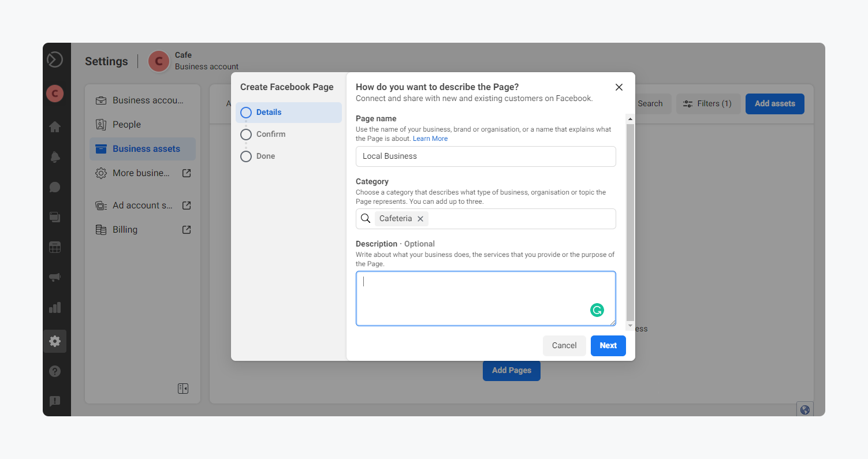
Task: Click the Meta Business Suite logo icon
Action: 55,59
